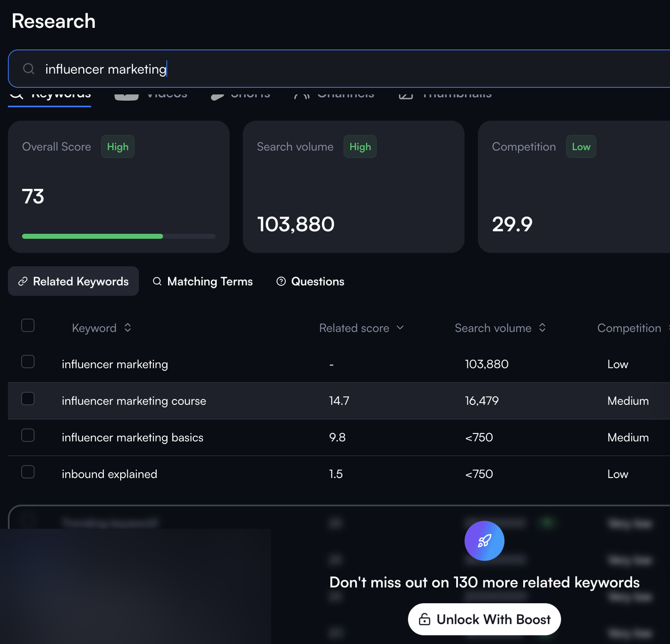Click the '103,880' value in table row
This screenshot has width=670, height=644.
coord(487,364)
